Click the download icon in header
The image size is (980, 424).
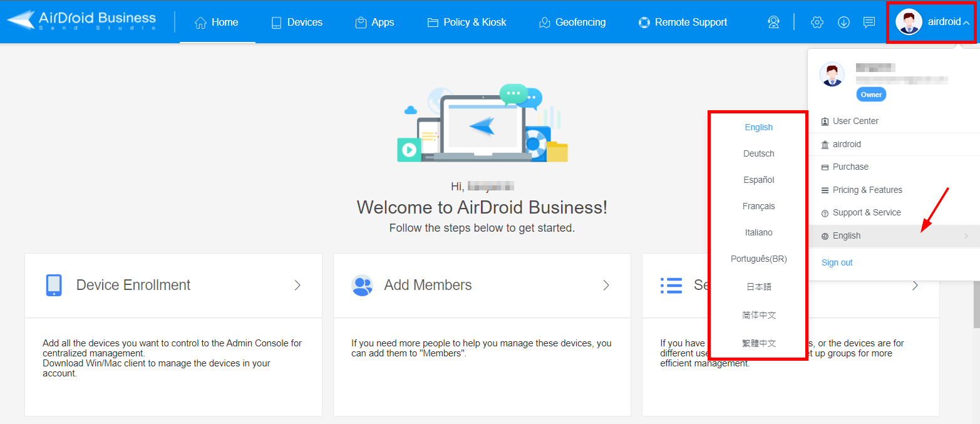click(843, 22)
